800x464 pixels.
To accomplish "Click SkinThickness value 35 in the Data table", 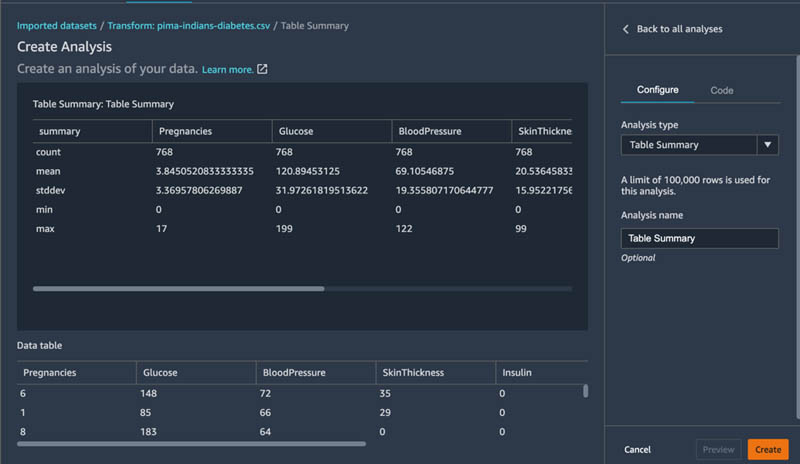I will (385, 394).
